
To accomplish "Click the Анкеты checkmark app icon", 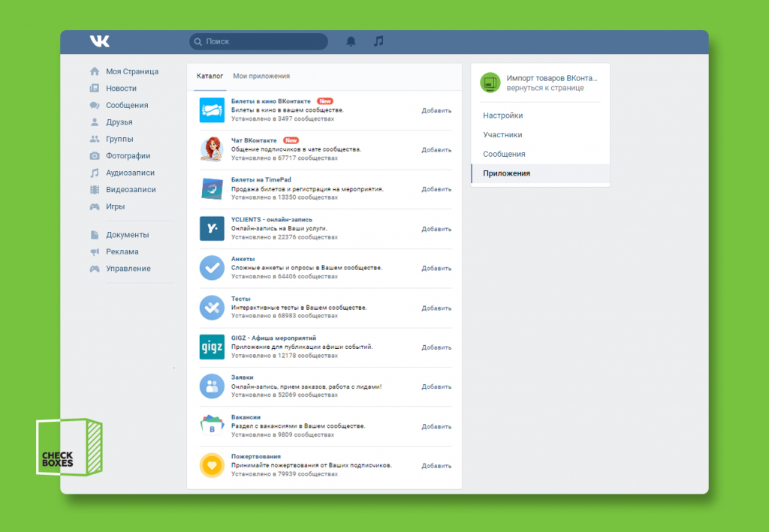I will pos(212,267).
